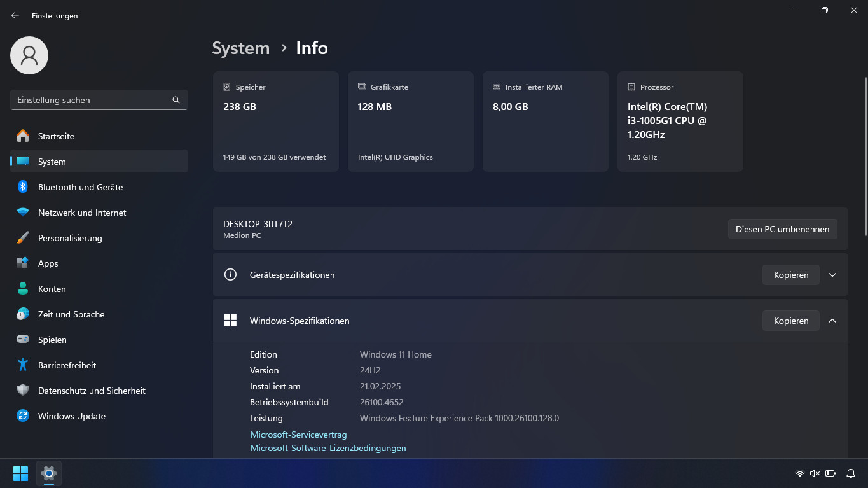Open Startseite settings page
Image resolution: width=868 pixels, height=488 pixels.
(x=99, y=136)
